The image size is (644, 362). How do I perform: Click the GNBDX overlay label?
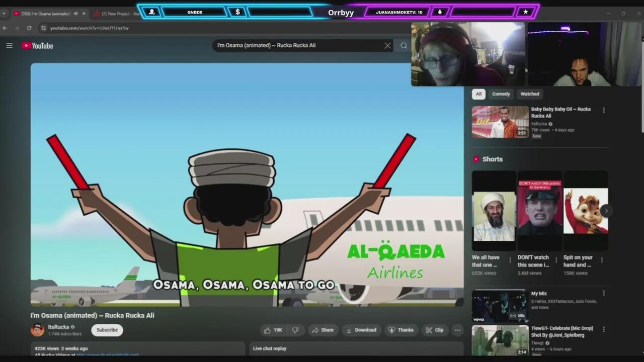click(195, 12)
